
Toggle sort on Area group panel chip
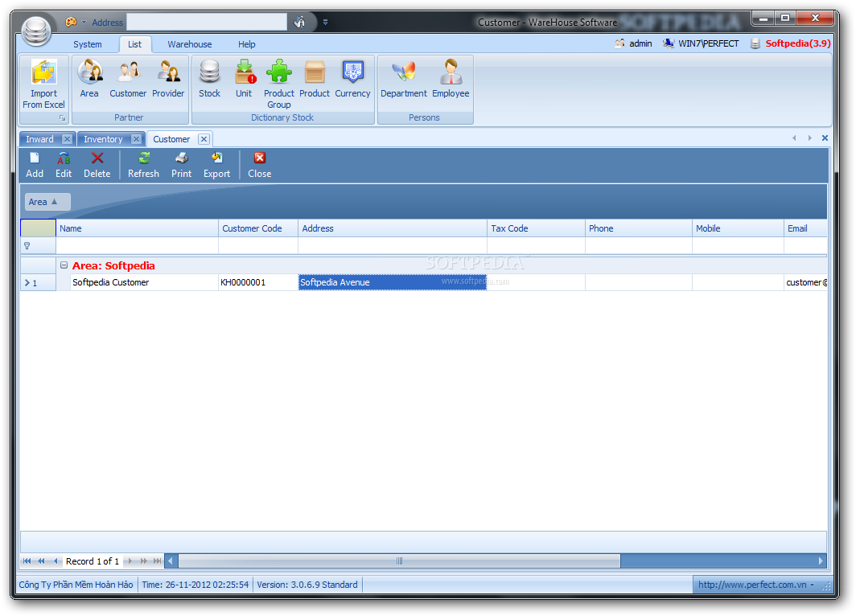pos(47,202)
